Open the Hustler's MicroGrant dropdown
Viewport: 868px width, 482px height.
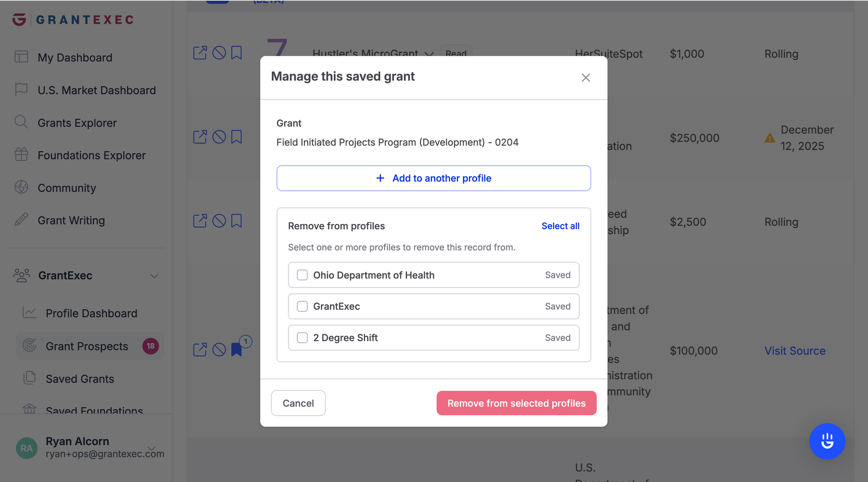430,54
